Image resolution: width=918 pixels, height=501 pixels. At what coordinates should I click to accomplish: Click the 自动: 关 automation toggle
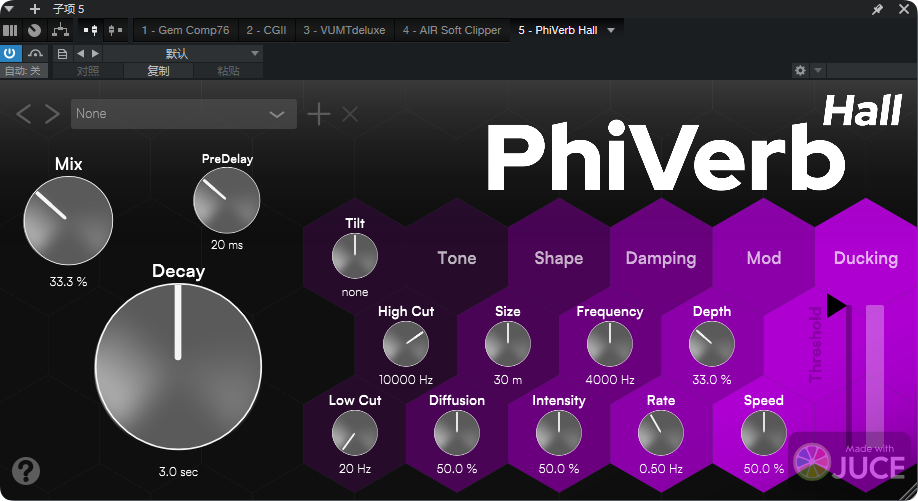(x=23, y=71)
